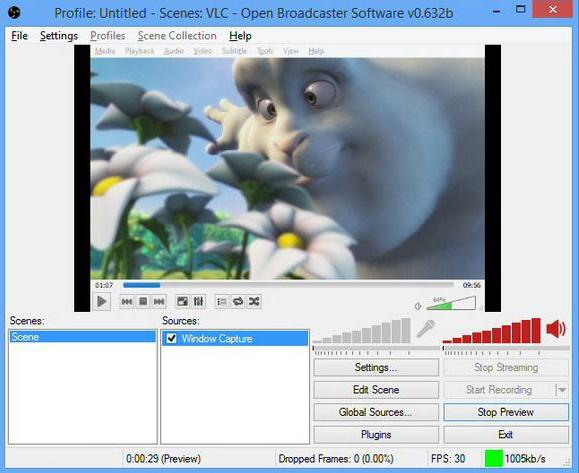Open the Global Sources... button
Image resolution: width=579 pixels, height=473 pixels.
click(x=376, y=412)
